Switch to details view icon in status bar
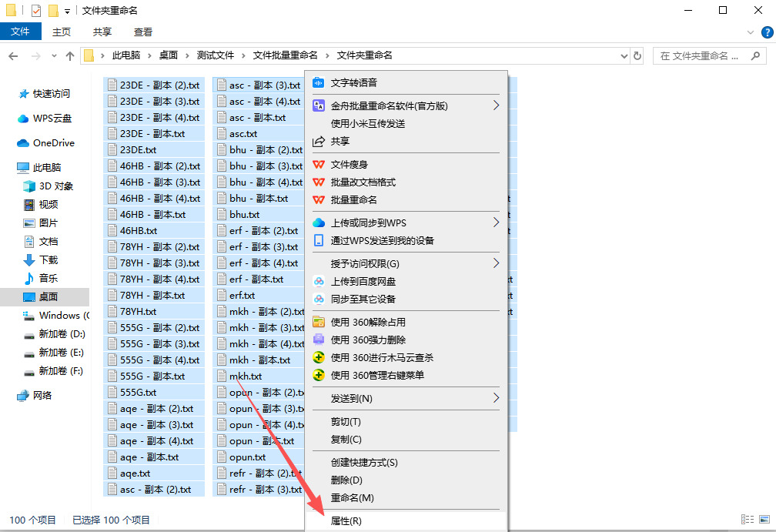The width and height of the screenshot is (776, 532). (x=748, y=519)
